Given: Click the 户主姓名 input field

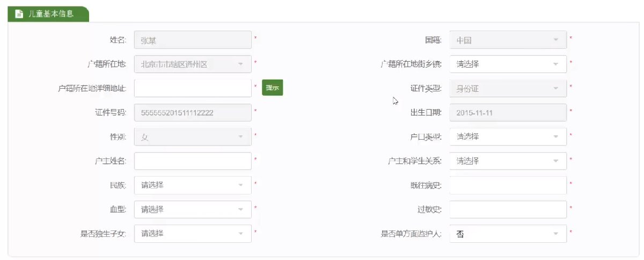Looking at the screenshot, I should coord(193,161).
